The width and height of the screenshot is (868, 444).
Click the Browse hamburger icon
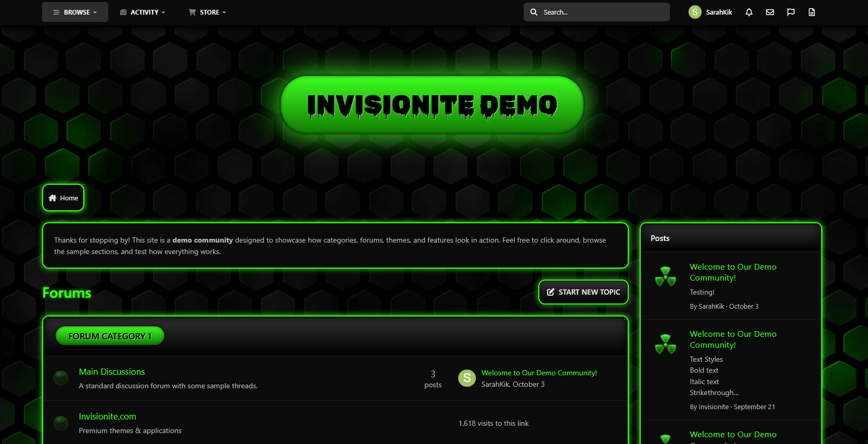tap(56, 12)
